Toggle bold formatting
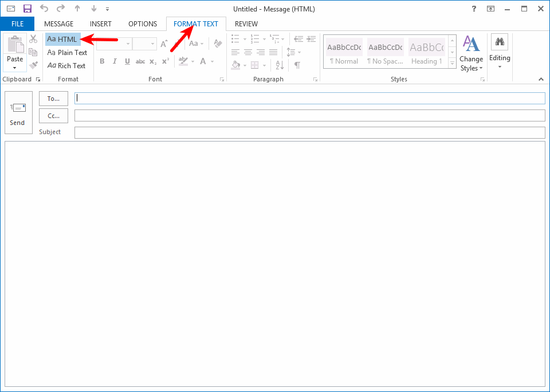The image size is (550, 392). 102,61
